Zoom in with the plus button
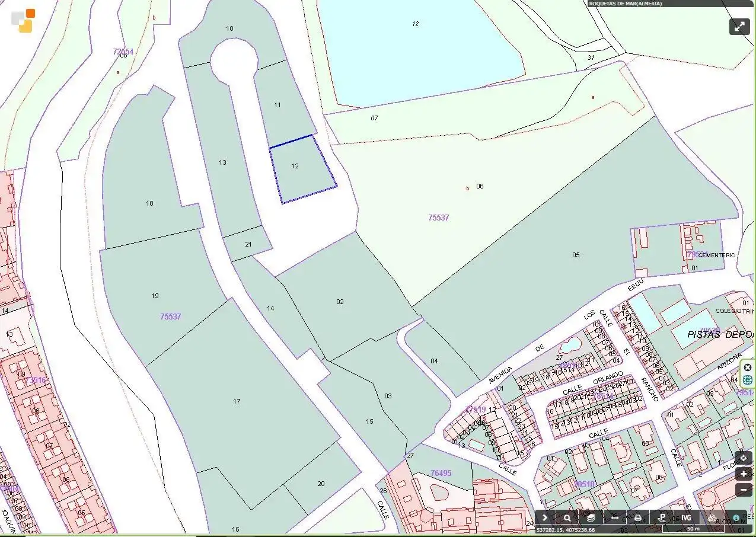This screenshot has width=756, height=537. 744,474
